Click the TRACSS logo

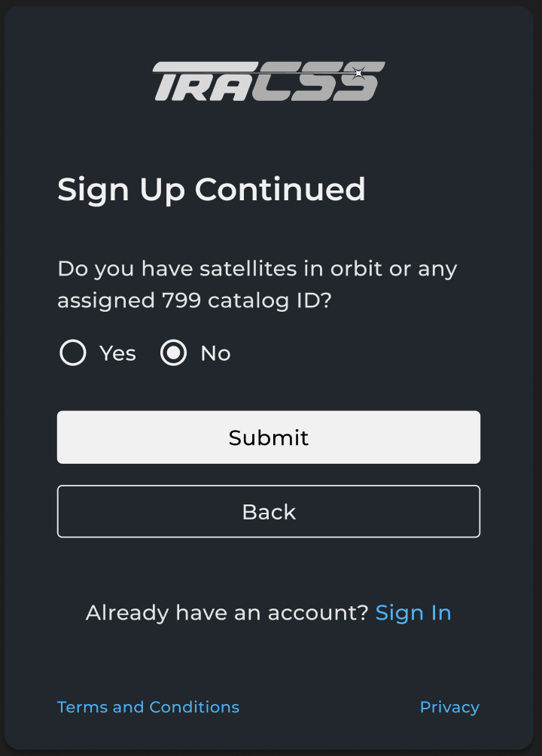(269, 81)
